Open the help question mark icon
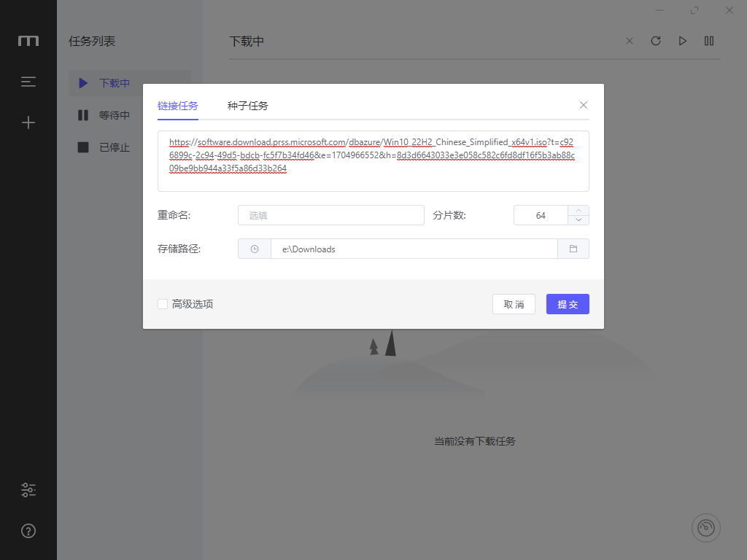747x560 pixels. [x=28, y=531]
